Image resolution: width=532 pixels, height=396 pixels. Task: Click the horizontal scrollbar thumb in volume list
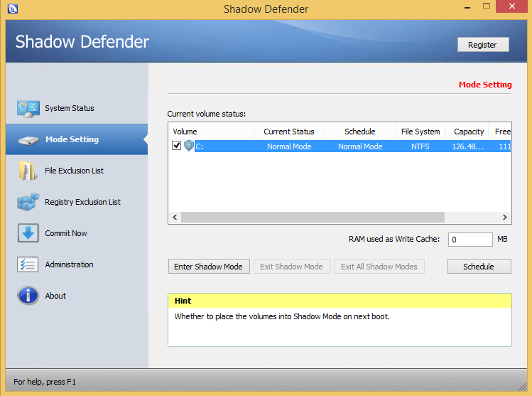pyautogui.click(x=313, y=217)
